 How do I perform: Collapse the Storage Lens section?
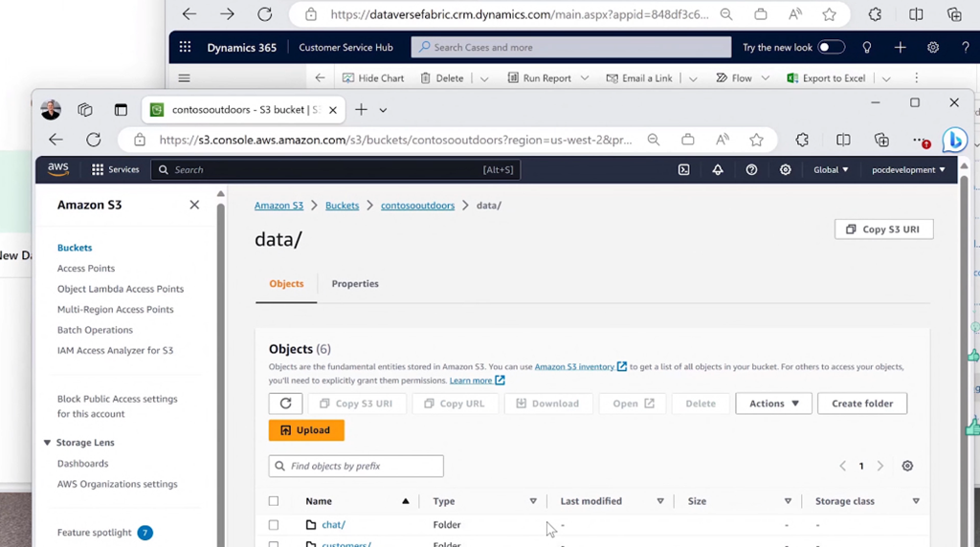click(47, 442)
